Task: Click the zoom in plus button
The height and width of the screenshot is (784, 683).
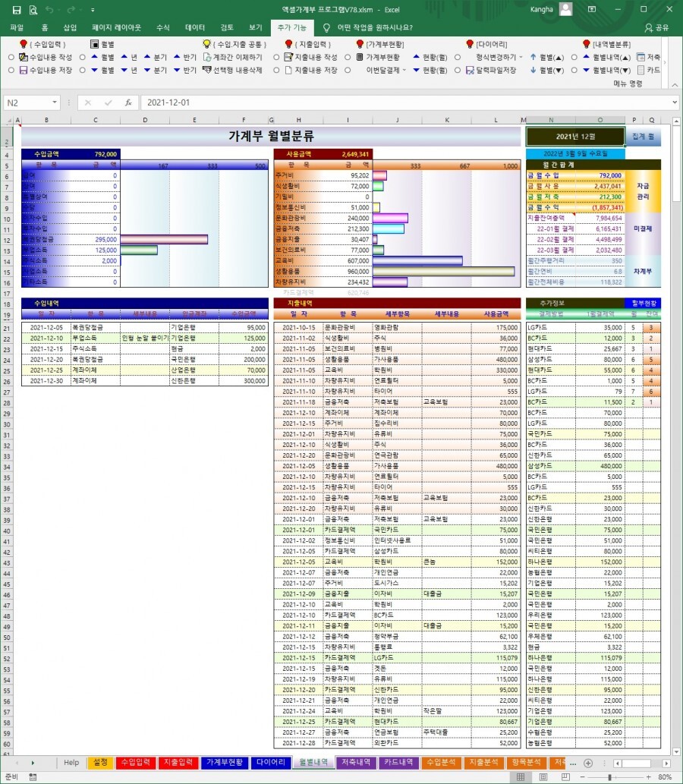Action: [x=649, y=777]
